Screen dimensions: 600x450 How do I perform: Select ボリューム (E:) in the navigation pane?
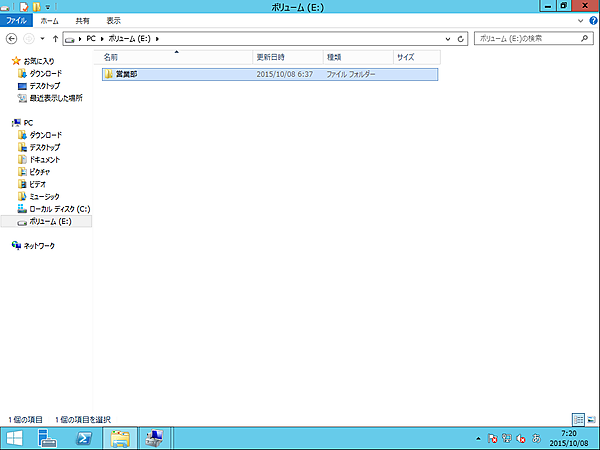click(46, 221)
